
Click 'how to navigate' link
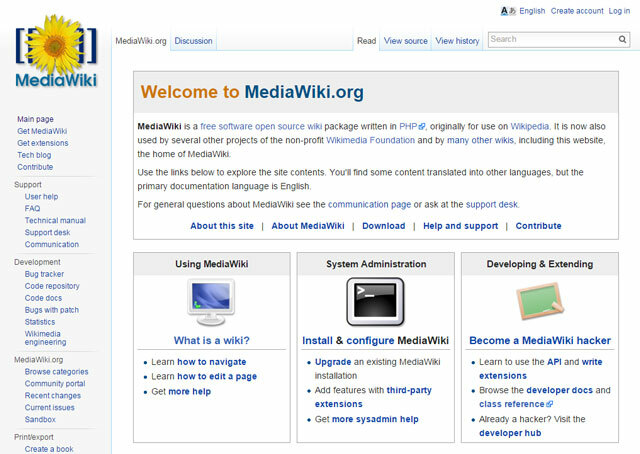point(211,362)
